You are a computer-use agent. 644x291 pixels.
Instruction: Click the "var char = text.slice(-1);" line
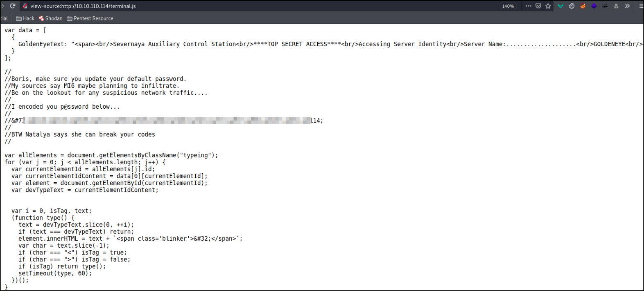click(64, 246)
